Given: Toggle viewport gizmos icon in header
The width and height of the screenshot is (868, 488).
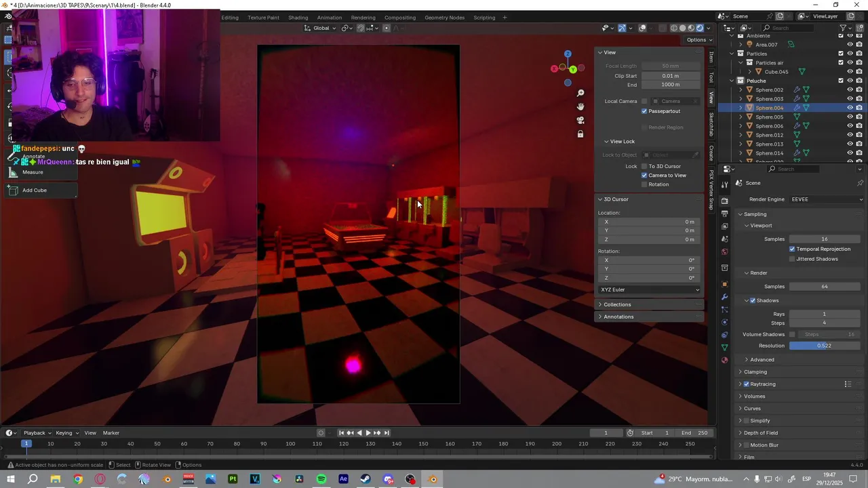Looking at the screenshot, I should (622, 28).
